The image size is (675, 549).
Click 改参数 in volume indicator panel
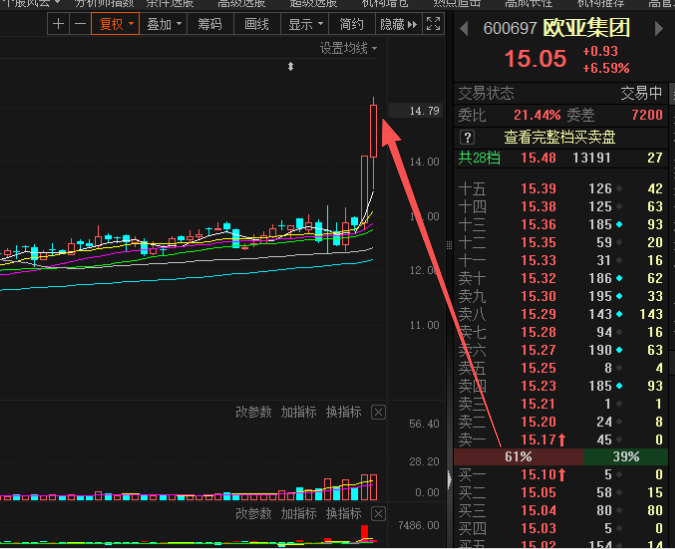(x=254, y=412)
